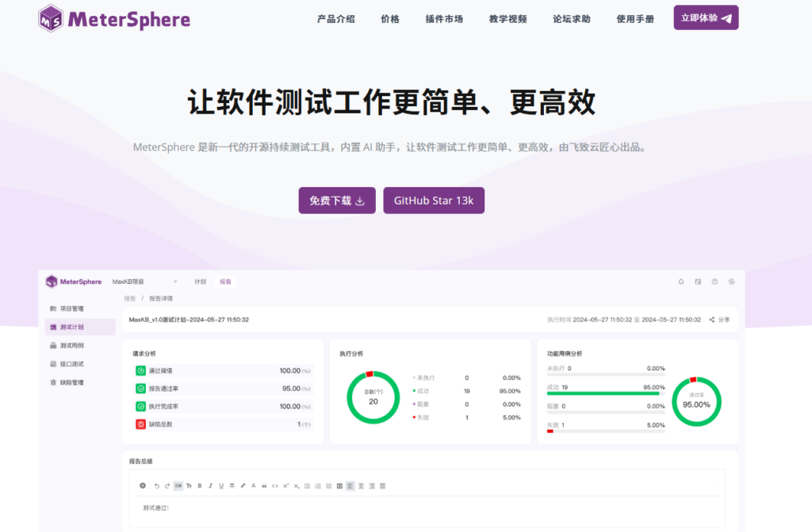The height and width of the screenshot is (532, 812).
Task: Select the undo icon in the report editor
Action: tap(157, 485)
